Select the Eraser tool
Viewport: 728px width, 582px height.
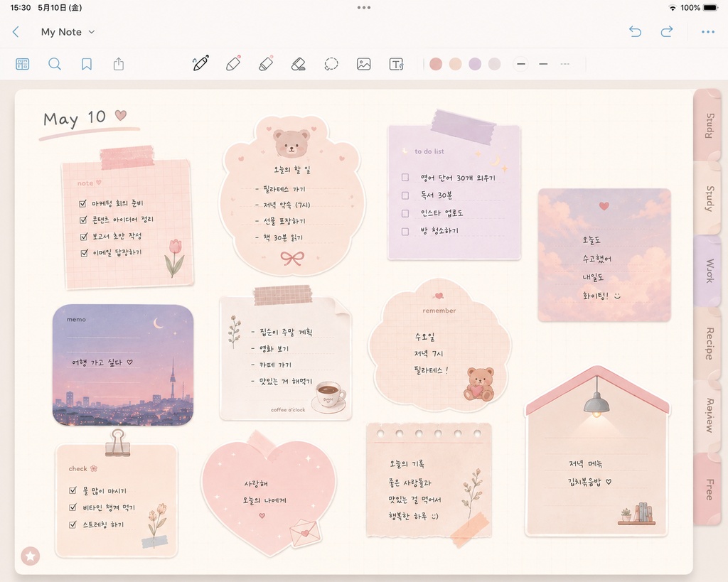pyautogui.click(x=298, y=64)
